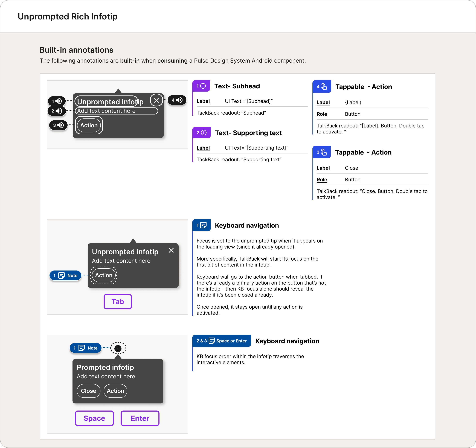Click the speaker badge numbered 1

pos(57,101)
